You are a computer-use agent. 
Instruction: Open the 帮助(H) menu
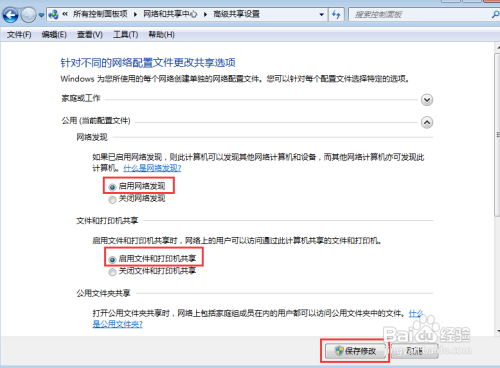coord(161,34)
